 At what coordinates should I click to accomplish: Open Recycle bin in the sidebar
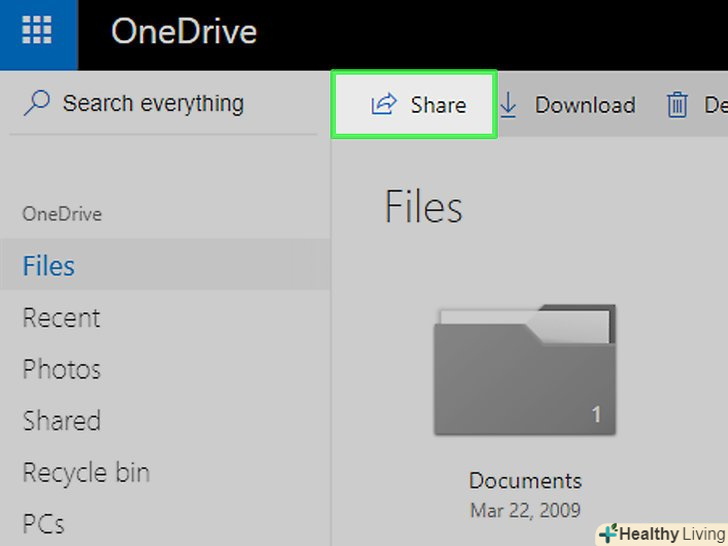click(x=86, y=473)
